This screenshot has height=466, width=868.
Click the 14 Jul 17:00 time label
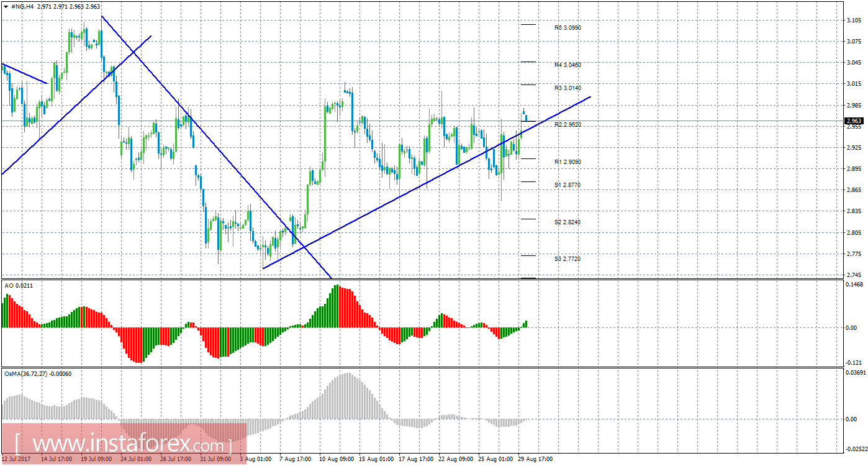click(56, 459)
